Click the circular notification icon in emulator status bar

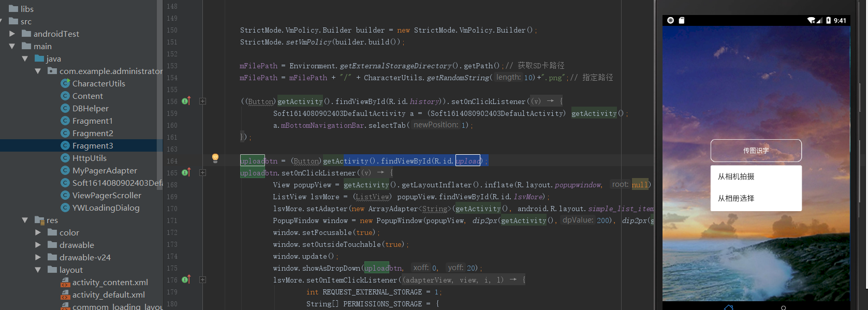click(670, 20)
